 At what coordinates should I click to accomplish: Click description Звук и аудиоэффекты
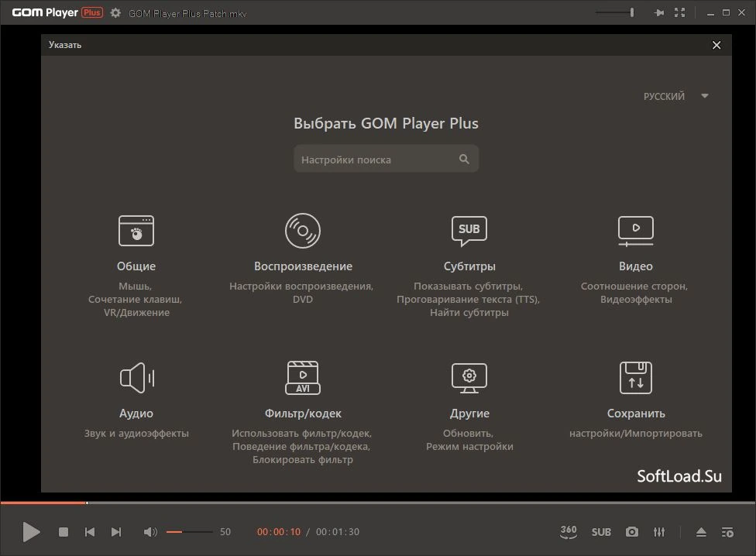pyautogui.click(x=136, y=433)
